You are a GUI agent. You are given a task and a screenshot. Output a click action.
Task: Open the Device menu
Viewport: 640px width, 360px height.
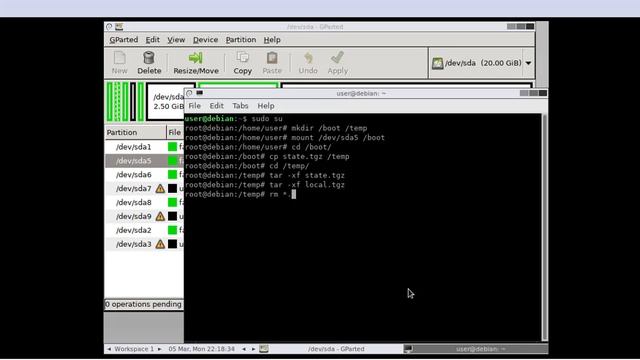click(205, 40)
